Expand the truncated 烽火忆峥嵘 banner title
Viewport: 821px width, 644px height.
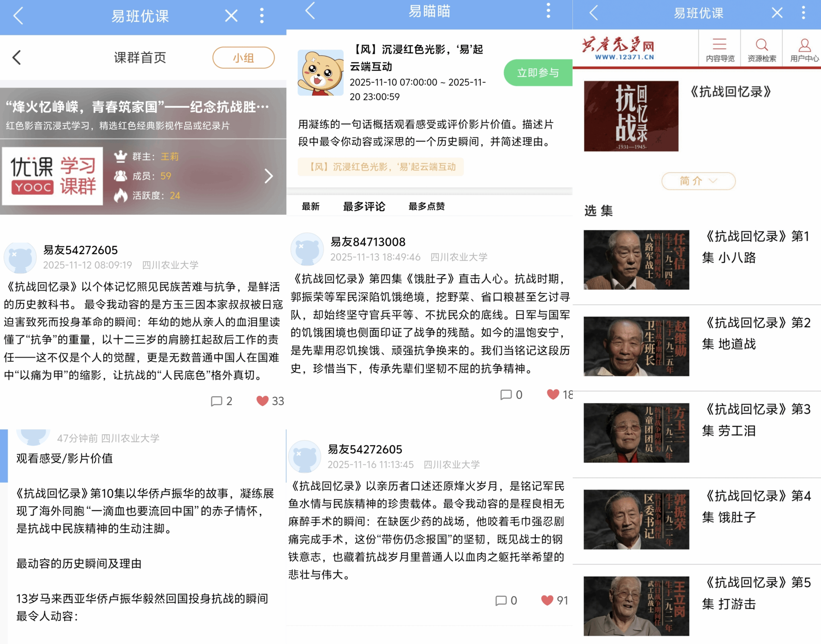click(x=137, y=107)
